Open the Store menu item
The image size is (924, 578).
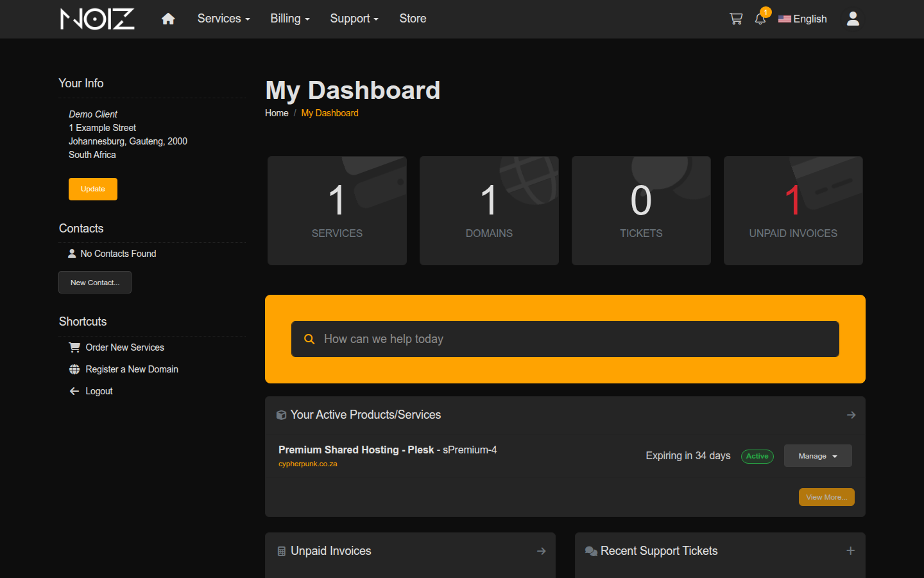point(413,19)
